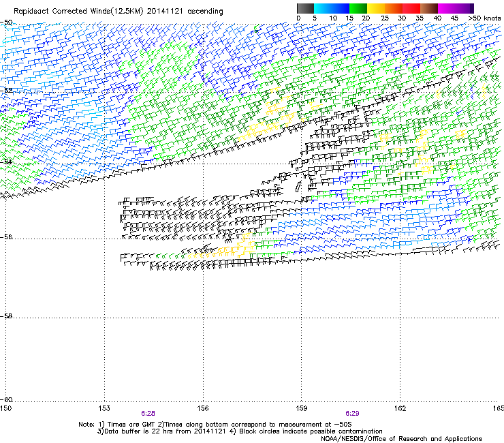Viewport: 504px width, 443px height.
Task: Click the legend tick label '10'
Action: pyautogui.click(x=333, y=18)
